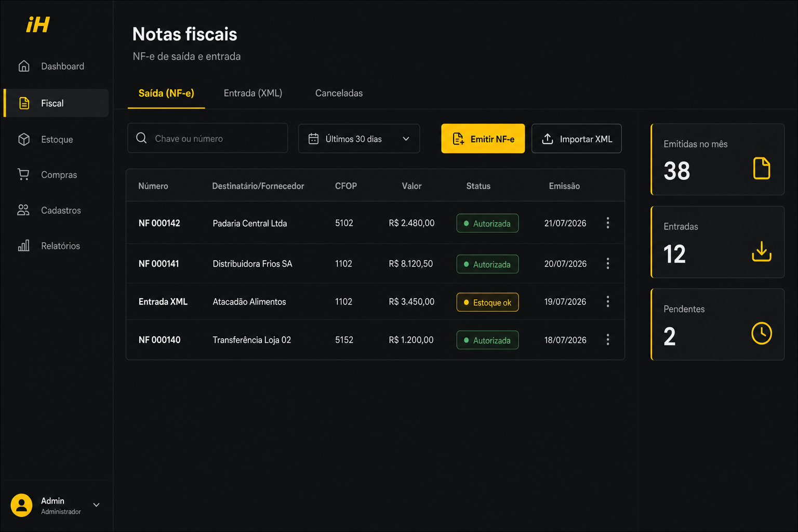Expand the Admin user menu chevron
The height and width of the screenshot is (532, 798).
pos(96,505)
